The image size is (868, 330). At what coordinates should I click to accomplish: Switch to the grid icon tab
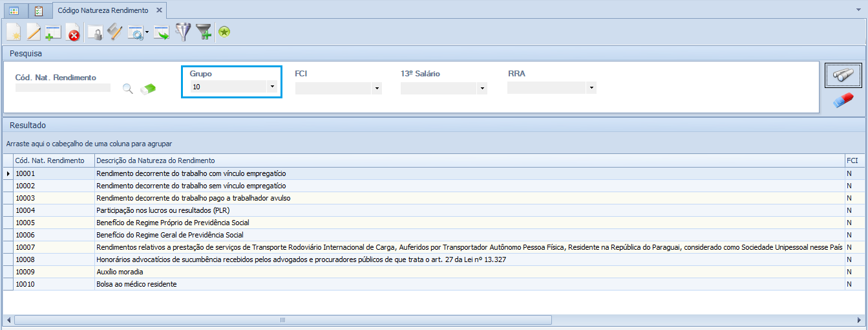click(x=14, y=10)
